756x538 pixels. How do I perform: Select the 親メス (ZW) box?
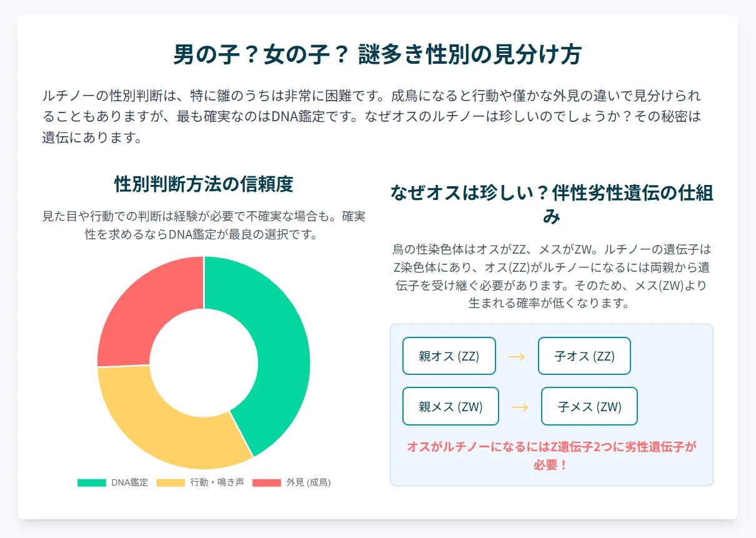pos(450,407)
